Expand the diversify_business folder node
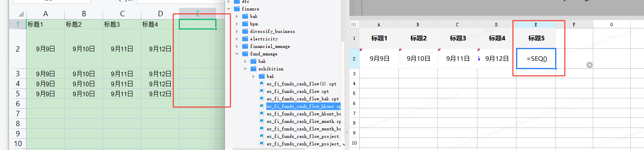 click(237, 31)
